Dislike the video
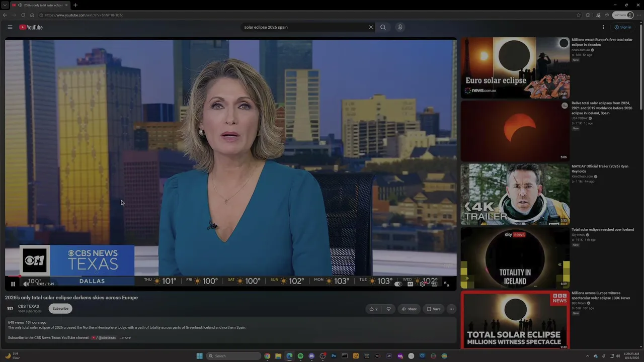This screenshot has height=362, width=644. [388, 309]
